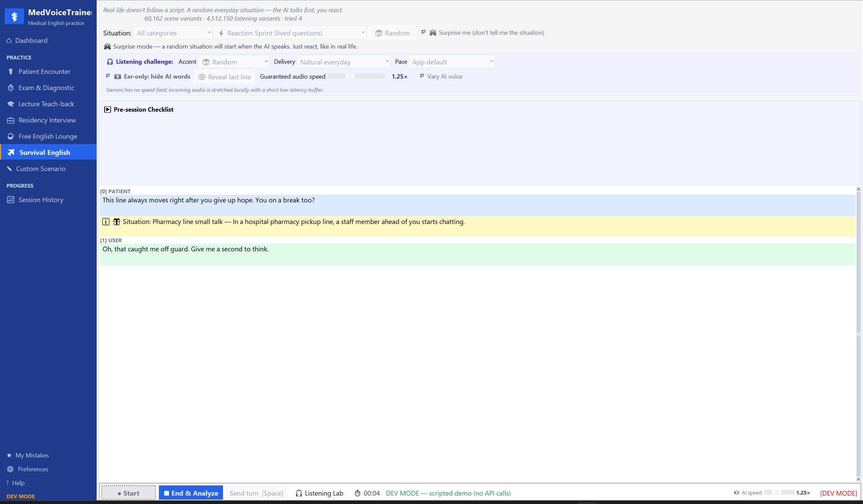Click the mask icon in Surprise mode notice
Screen dimensions: 863x504
(107, 46)
